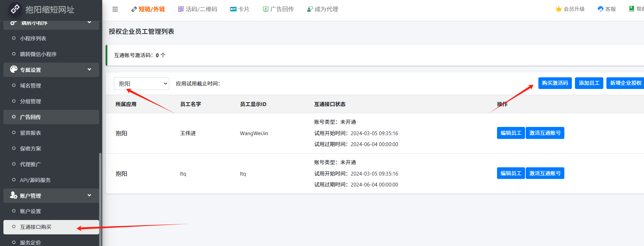Collapse the 专属设置 sidebar section chevron
644x246 pixels.
89,69
